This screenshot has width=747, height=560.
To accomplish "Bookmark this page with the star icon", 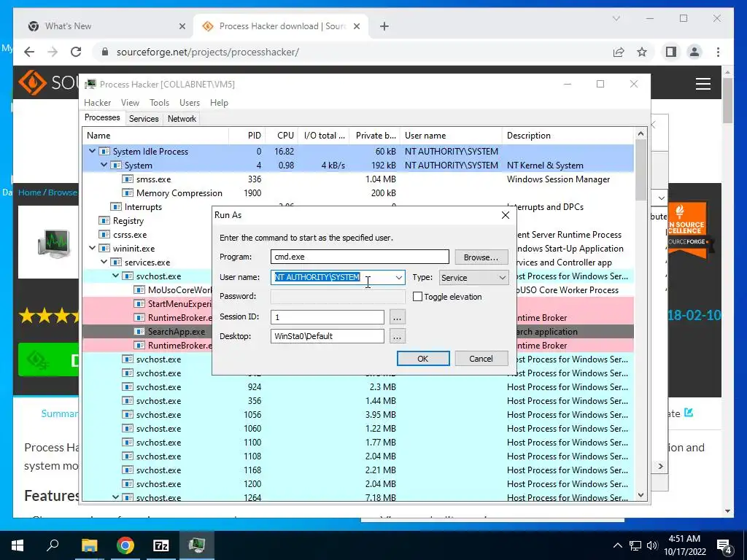I will coord(642,52).
